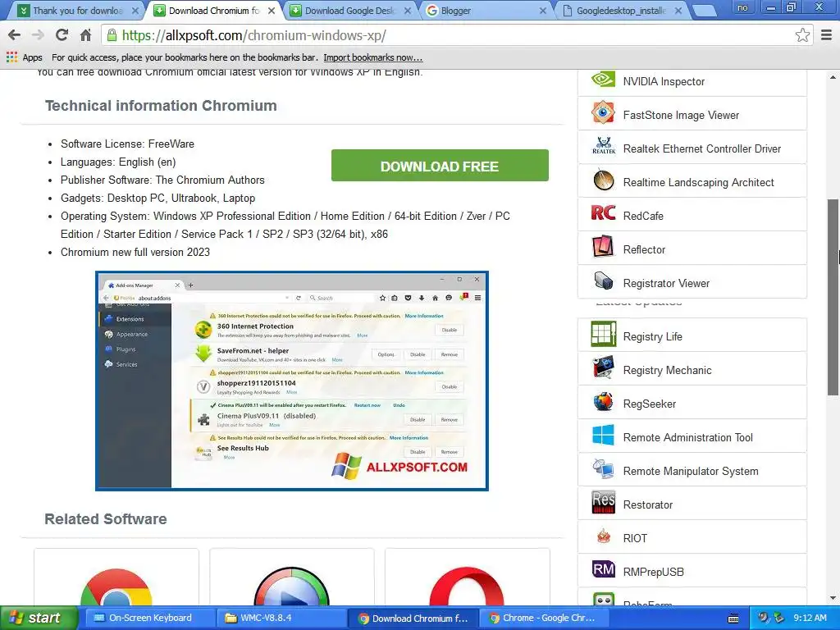Open the RegSeeker link

click(650, 404)
